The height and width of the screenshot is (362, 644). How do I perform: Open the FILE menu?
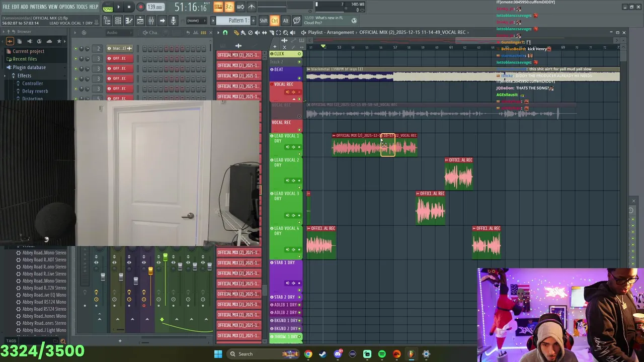pos(6,7)
